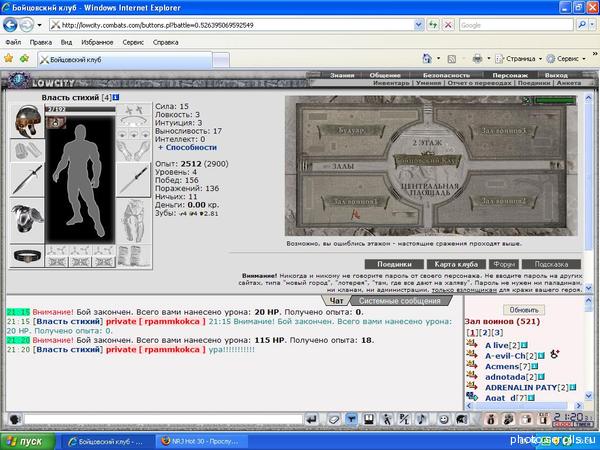The image size is (600, 450).
Task: Open the Файл menu
Action: coord(13,42)
